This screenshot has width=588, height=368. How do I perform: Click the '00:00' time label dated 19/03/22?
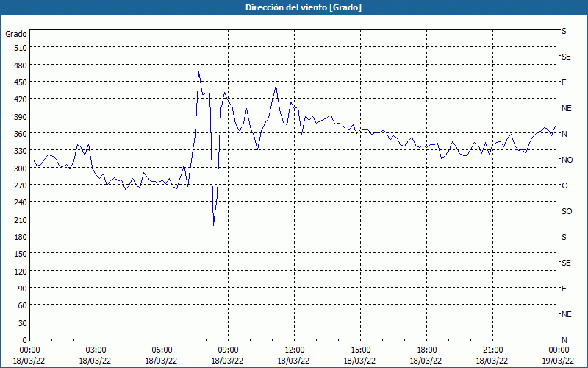559,350
